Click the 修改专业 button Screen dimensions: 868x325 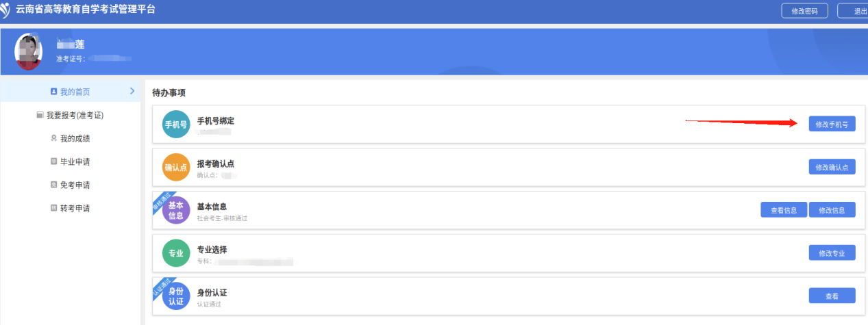832,253
